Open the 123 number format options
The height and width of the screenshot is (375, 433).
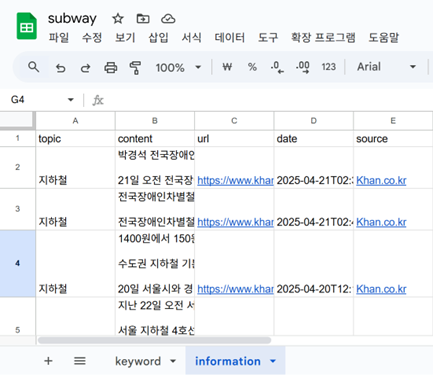coord(328,67)
